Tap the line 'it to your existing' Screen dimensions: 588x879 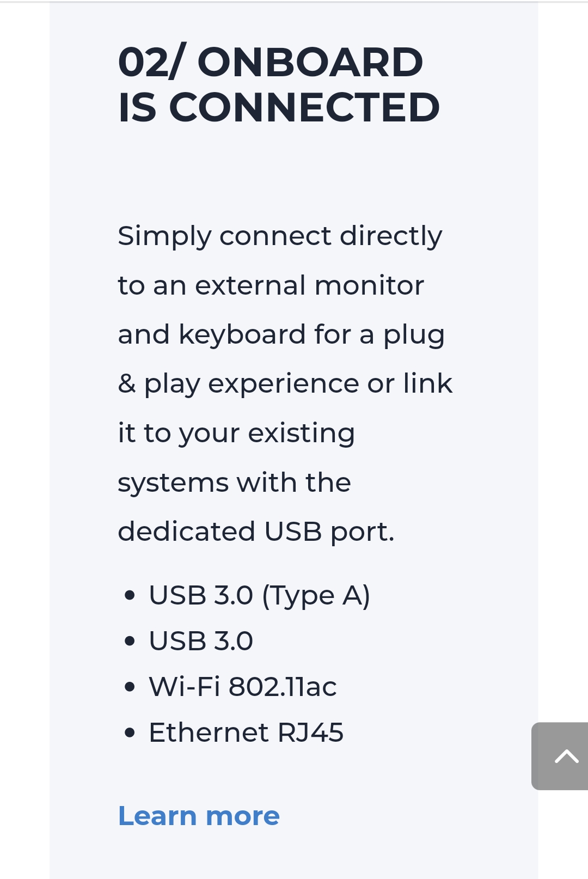[x=236, y=434]
